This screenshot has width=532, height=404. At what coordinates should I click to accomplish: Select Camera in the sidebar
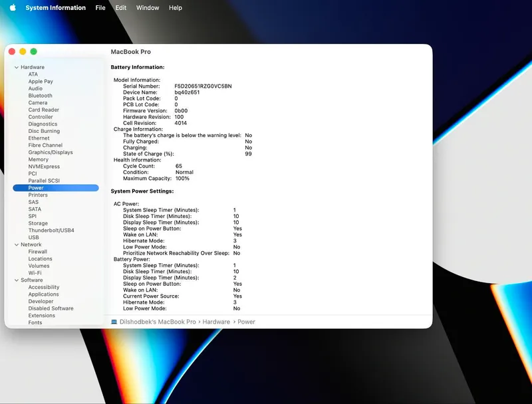tap(38, 103)
